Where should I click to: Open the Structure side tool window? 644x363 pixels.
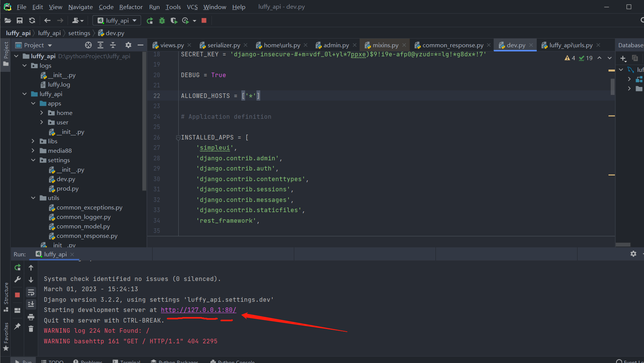coord(6,297)
